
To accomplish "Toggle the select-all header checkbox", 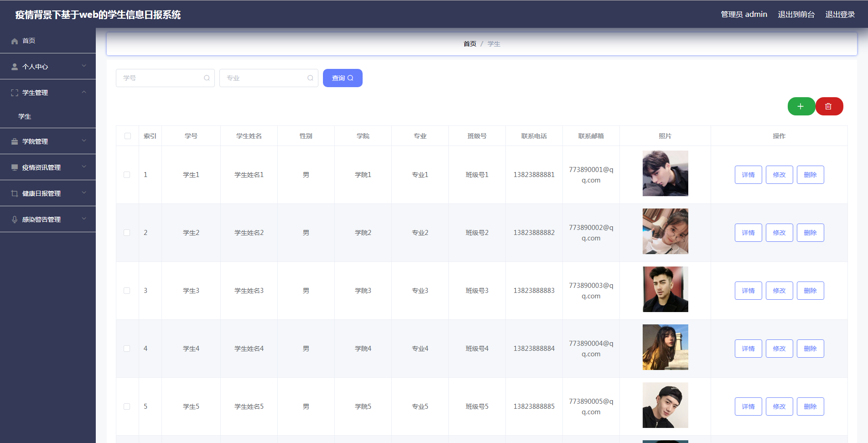I will (128, 136).
